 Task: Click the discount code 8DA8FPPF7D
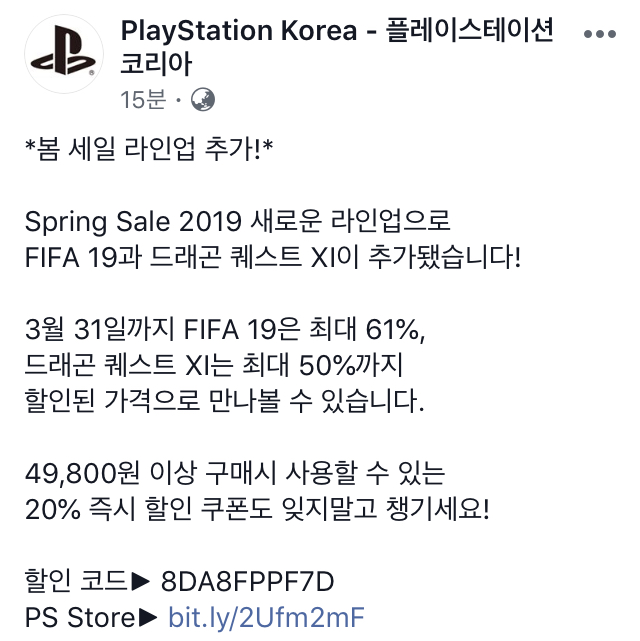[248, 580]
